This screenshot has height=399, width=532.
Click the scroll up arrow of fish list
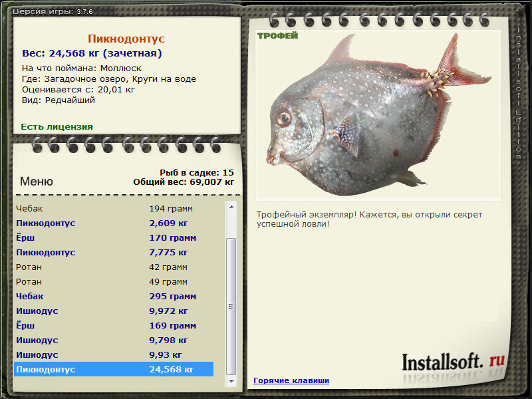pos(231,207)
